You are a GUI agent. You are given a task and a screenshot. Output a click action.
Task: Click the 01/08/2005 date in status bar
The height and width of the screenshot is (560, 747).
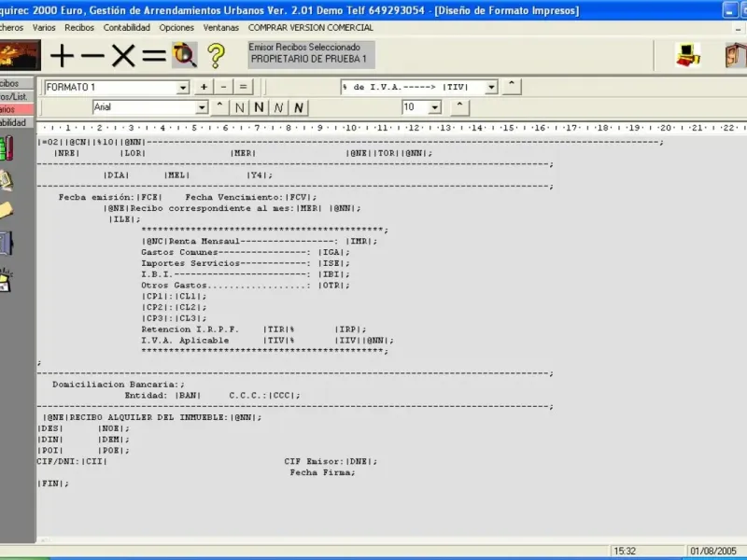[x=713, y=551]
